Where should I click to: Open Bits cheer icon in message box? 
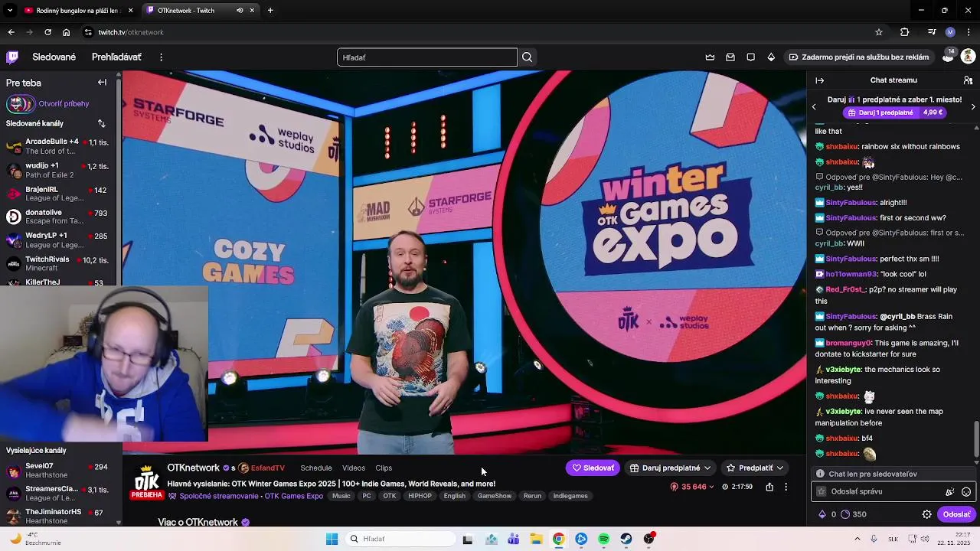tap(950, 492)
